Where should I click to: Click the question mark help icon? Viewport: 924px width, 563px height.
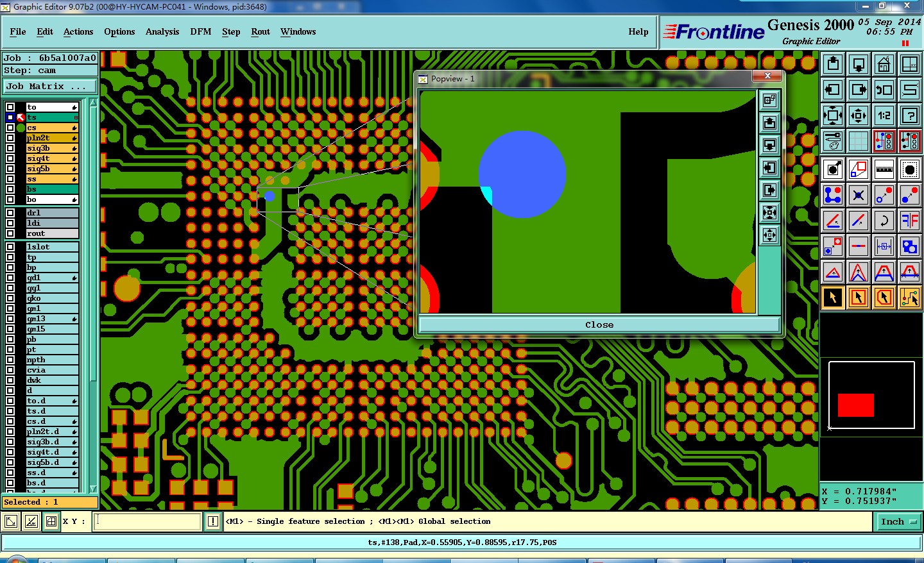(910, 115)
